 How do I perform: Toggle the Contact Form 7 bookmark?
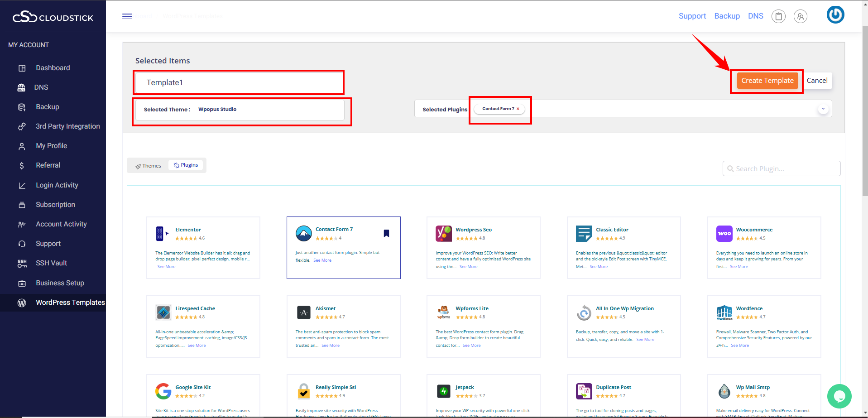(386, 233)
